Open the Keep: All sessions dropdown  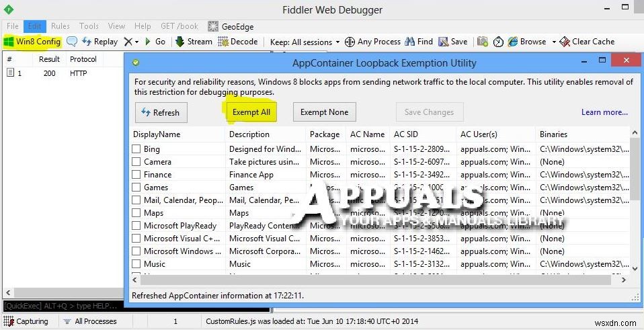(305, 42)
